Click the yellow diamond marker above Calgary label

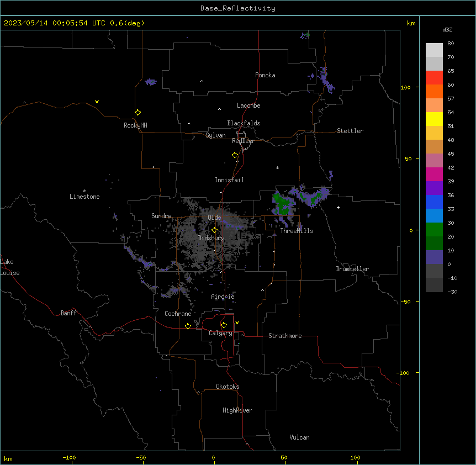click(x=224, y=325)
